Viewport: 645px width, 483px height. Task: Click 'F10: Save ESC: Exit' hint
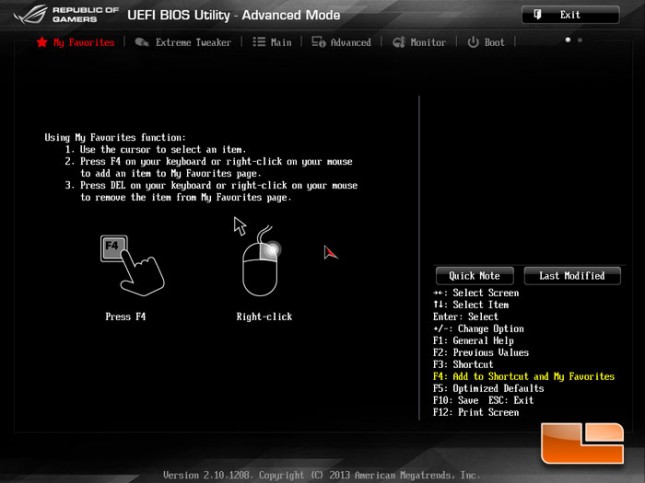pos(483,400)
